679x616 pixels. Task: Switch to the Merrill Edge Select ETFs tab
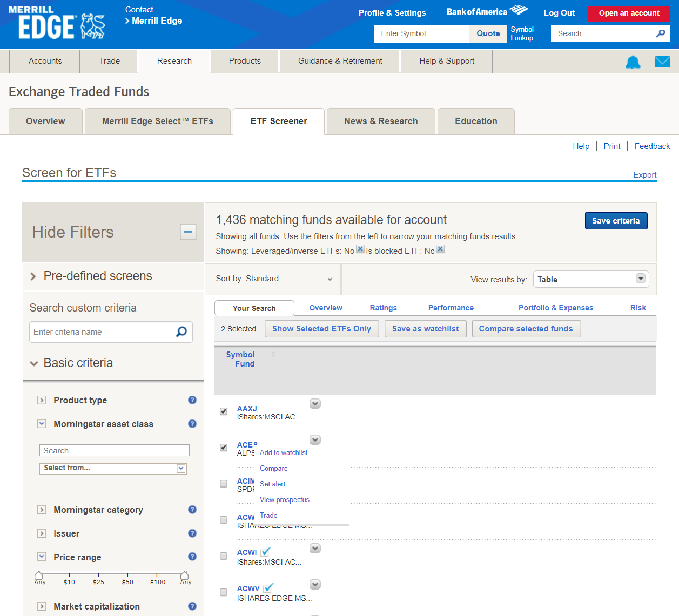(158, 121)
